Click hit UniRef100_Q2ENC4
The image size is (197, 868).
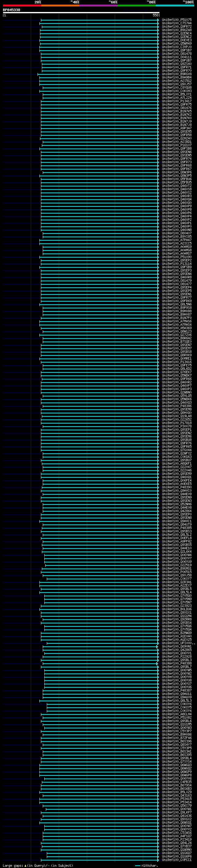[x=177, y=33]
